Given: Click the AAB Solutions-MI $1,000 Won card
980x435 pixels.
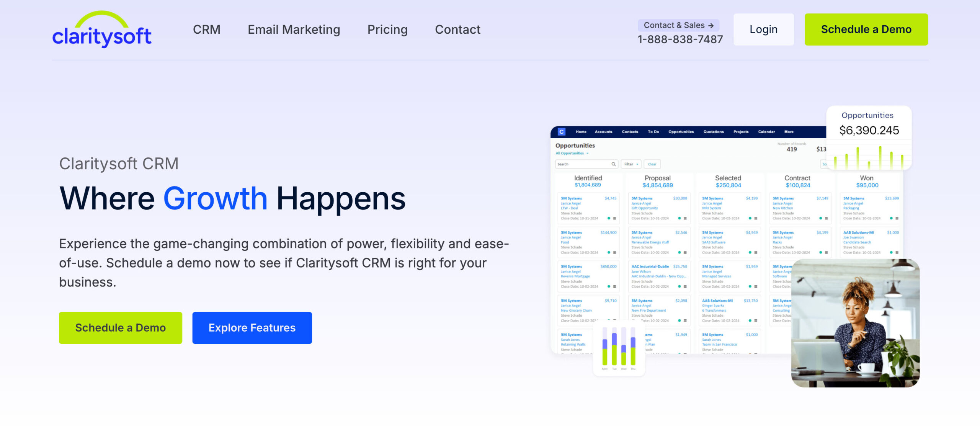Looking at the screenshot, I should 871,242.
